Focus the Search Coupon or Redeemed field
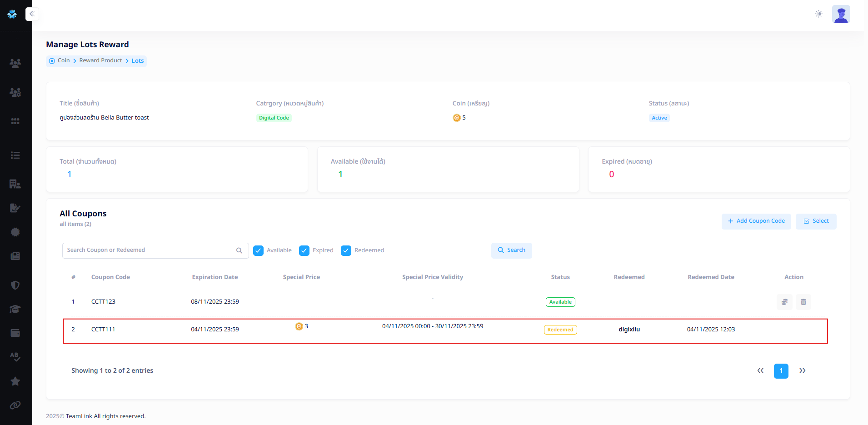This screenshot has width=868, height=425. (150, 250)
